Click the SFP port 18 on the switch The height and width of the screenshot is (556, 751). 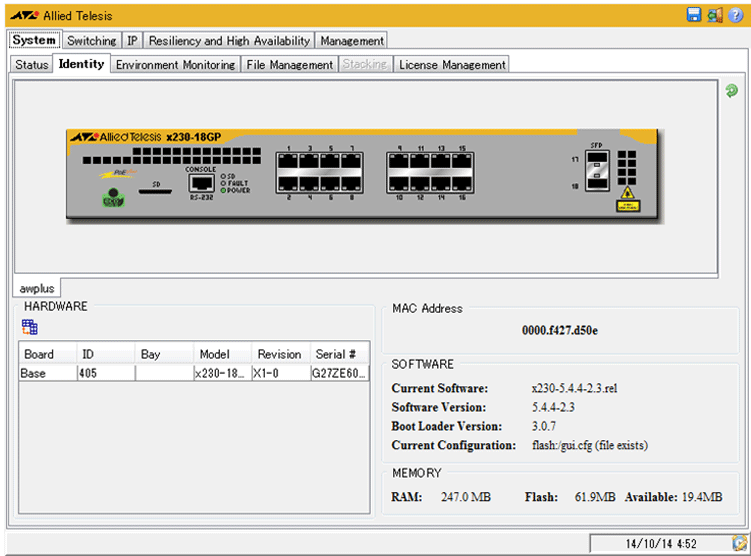click(x=597, y=184)
